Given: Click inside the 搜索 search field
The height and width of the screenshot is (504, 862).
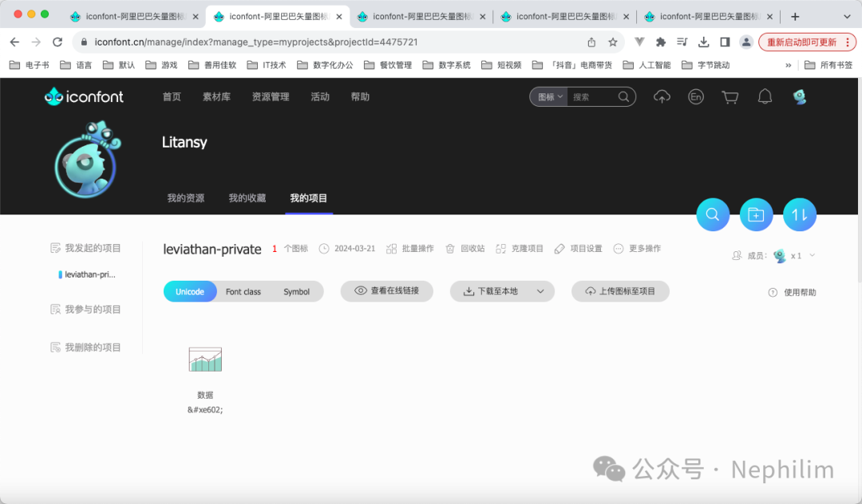Looking at the screenshot, I should pyautogui.click(x=592, y=96).
